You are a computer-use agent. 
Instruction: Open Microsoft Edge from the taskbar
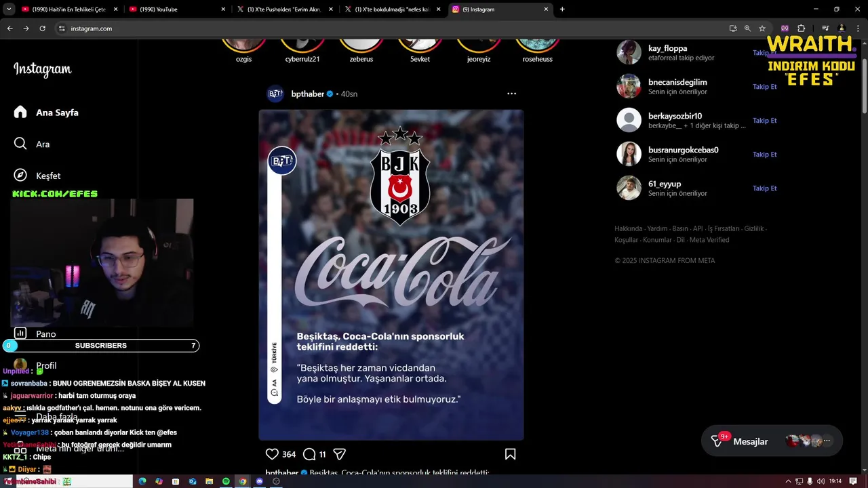pyautogui.click(x=142, y=481)
